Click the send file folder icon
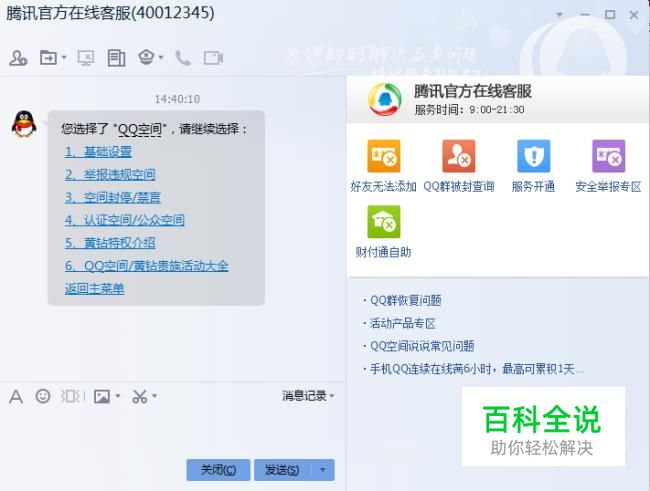650x491 pixels. [48, 57]
